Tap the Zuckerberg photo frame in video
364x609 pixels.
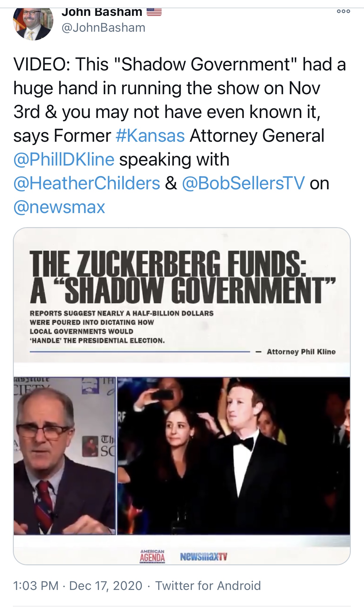[234, 456]
